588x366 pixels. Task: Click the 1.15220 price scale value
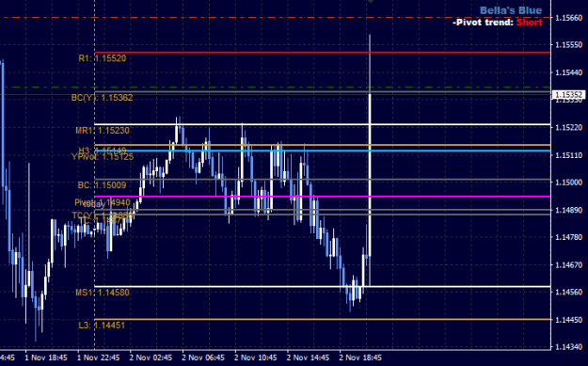click(569, 128)
